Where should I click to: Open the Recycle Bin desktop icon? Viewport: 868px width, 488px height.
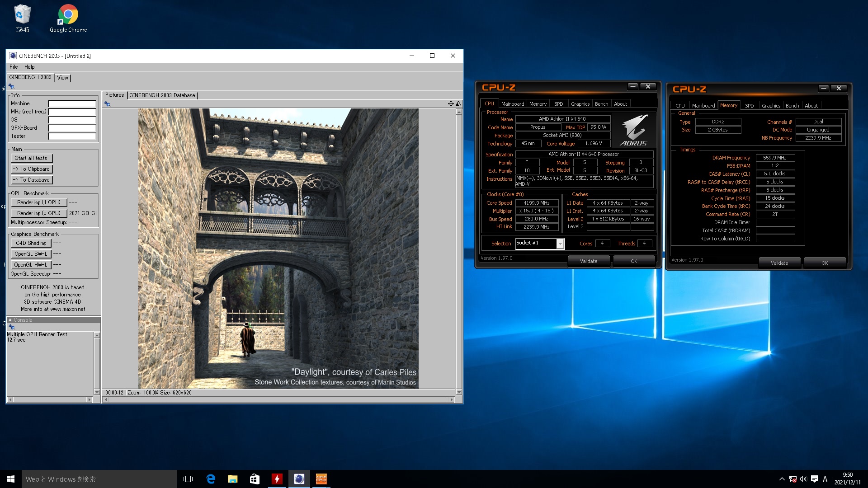[22, 19]
